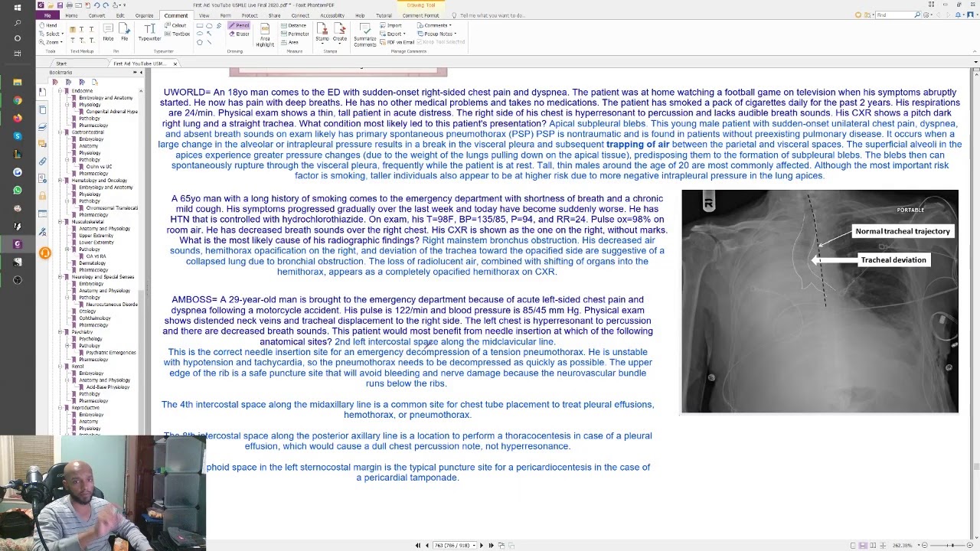Image resolution: width=980 pixels, height=551 pixels.
Task: Pick the Distance measure tool
Action: 293,25
